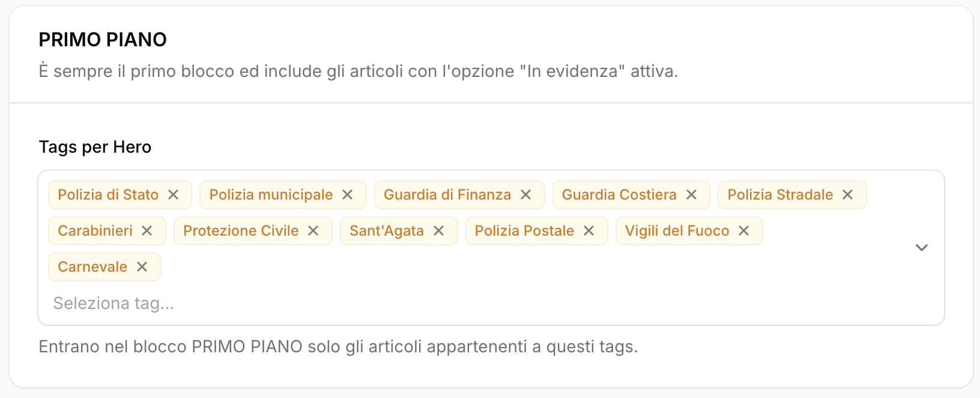
Task: Click the Tags per Hero label
Action: [95, 147]
